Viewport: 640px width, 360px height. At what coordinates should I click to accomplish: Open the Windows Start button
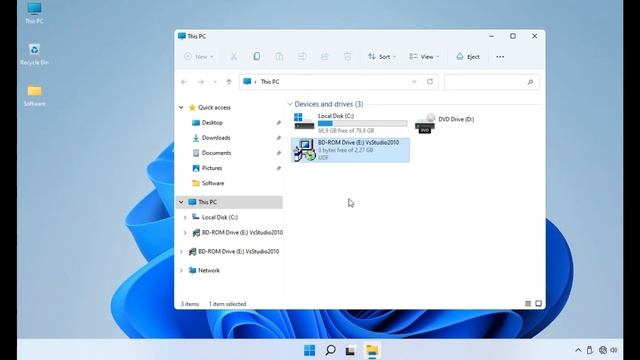309,350
